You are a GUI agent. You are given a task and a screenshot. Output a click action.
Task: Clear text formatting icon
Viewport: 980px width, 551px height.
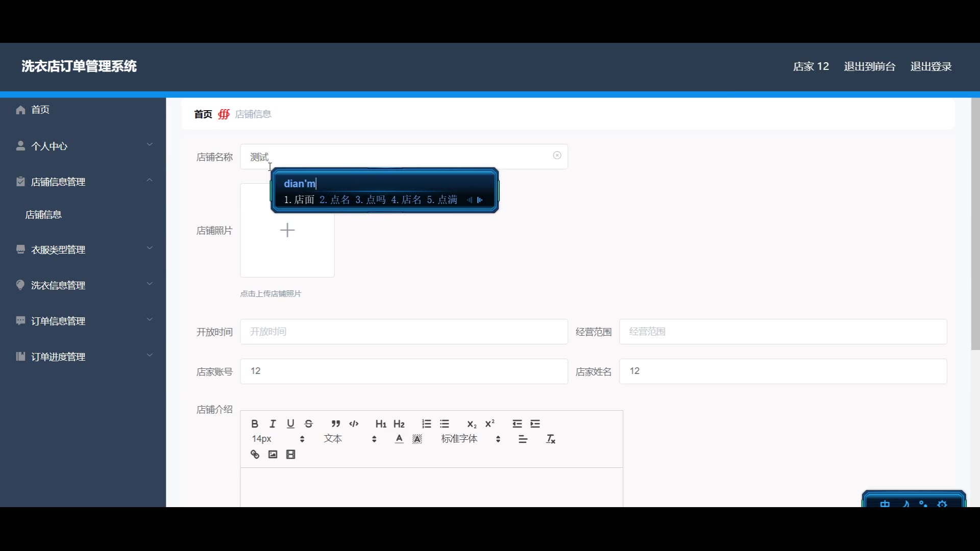[x=551, y=439]
